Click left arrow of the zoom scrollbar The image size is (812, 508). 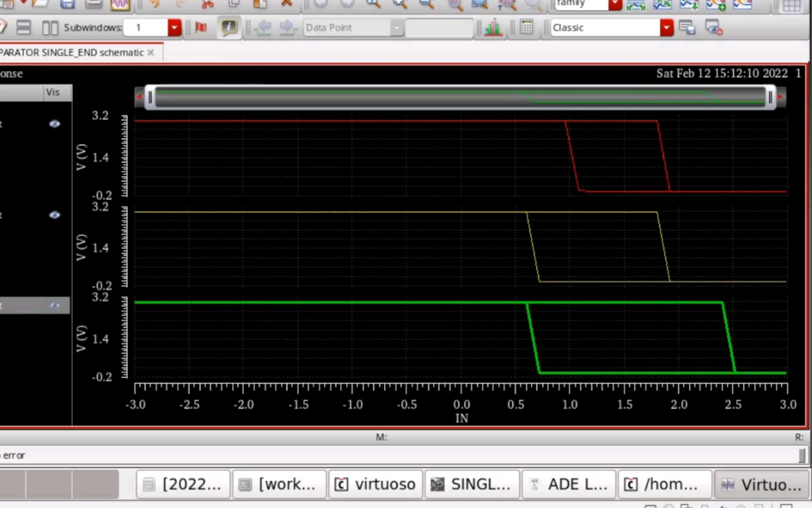click(139, 97)
